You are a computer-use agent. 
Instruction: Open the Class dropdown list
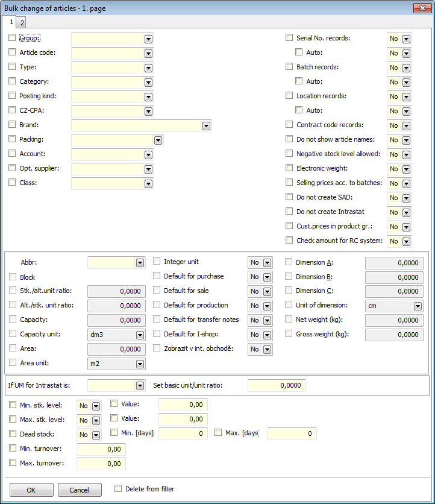148,183
